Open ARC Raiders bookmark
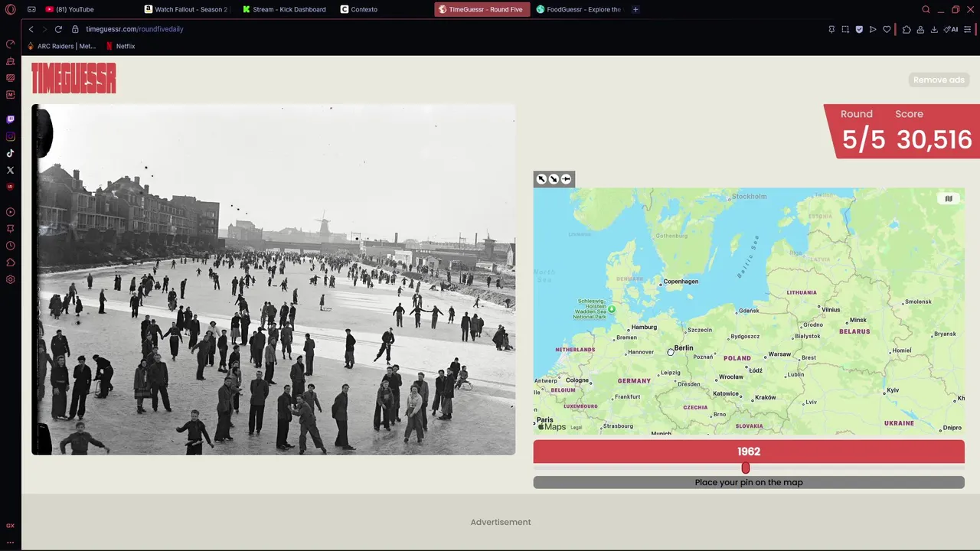 (x=61, y=46)
